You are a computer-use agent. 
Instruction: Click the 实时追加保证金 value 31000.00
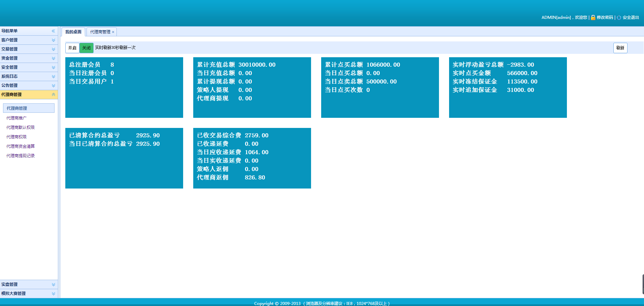pos(520,90)
